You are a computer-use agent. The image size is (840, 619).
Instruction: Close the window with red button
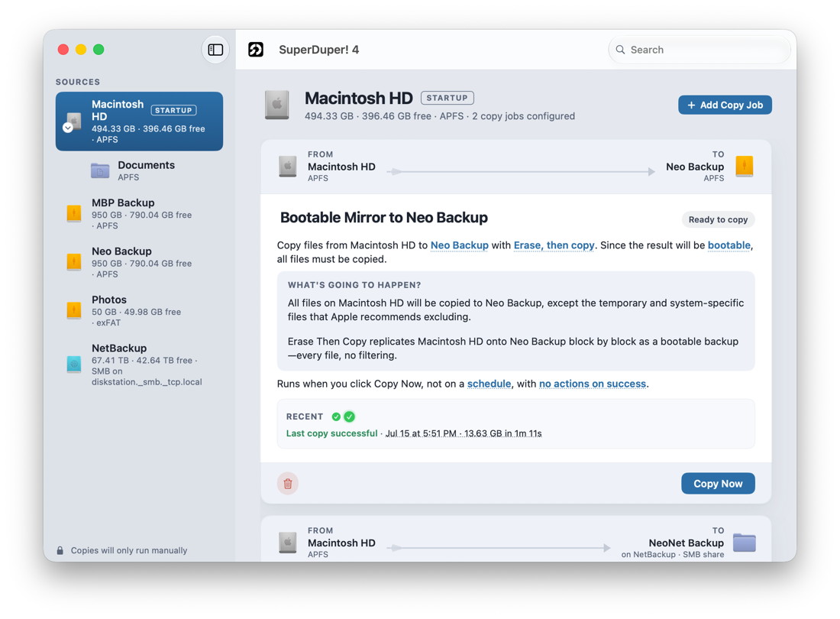(63, 50)
